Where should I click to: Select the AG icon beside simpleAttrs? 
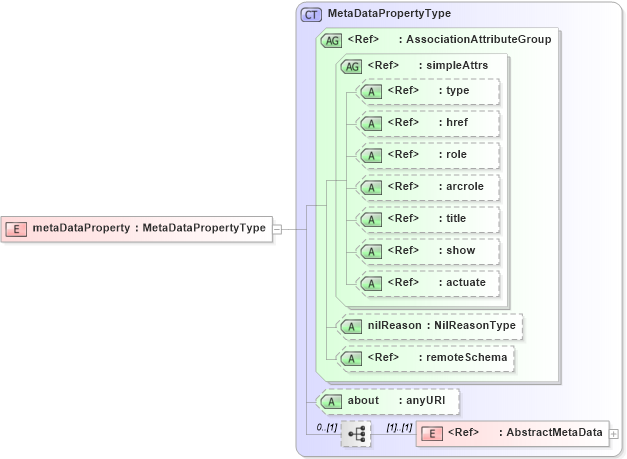click(351, 66)
